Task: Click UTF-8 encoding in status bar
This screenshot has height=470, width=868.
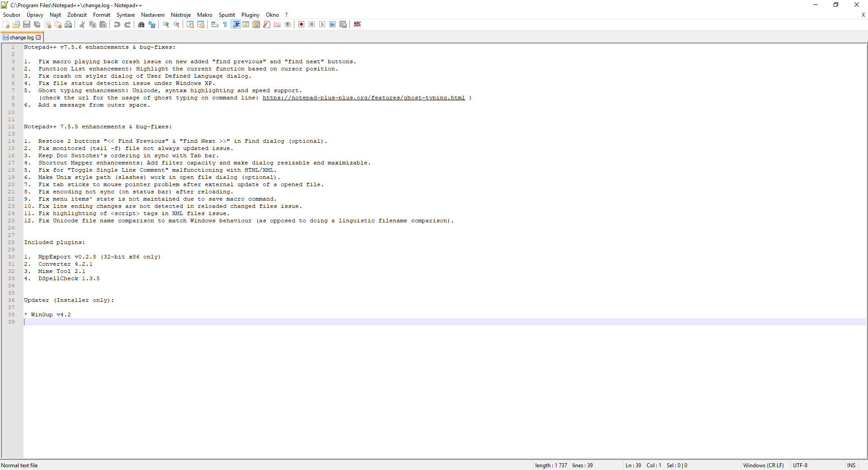Action: [x=800, y=465]
